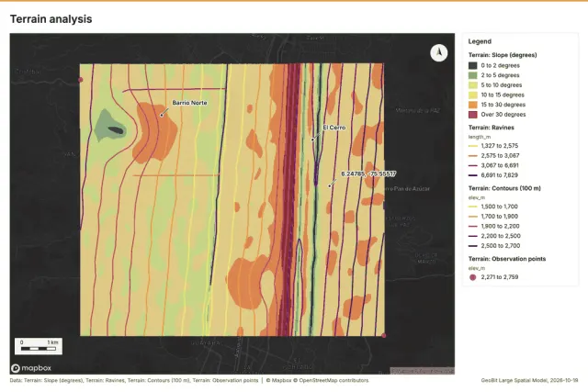Click ravine line symbol 3,067 to 6,691
The width and height of the screenshot is (588, 392).
click(473, 165)
